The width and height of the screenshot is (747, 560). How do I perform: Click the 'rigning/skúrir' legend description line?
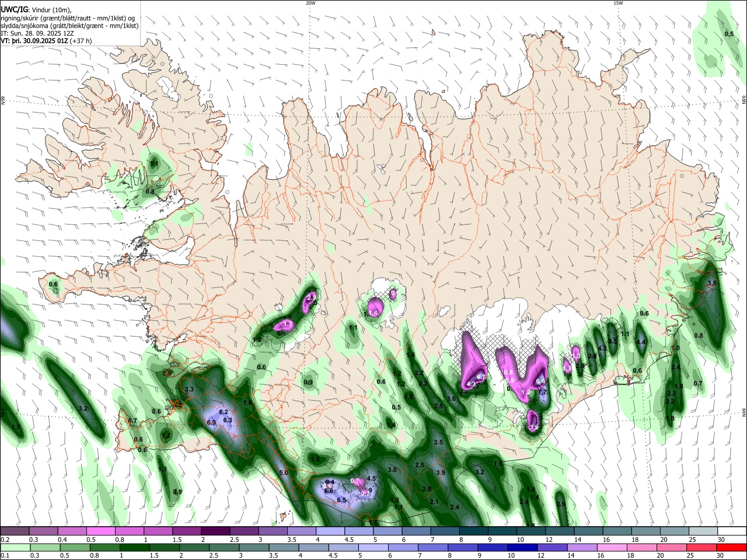(68, 18)
